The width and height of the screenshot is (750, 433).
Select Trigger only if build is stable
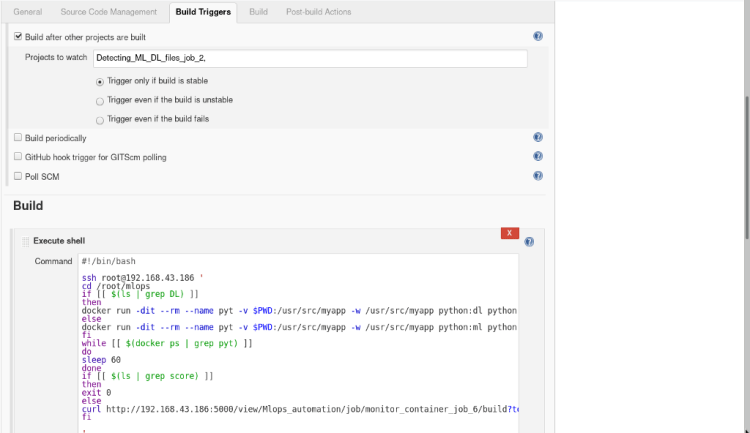tap(99, 81)
